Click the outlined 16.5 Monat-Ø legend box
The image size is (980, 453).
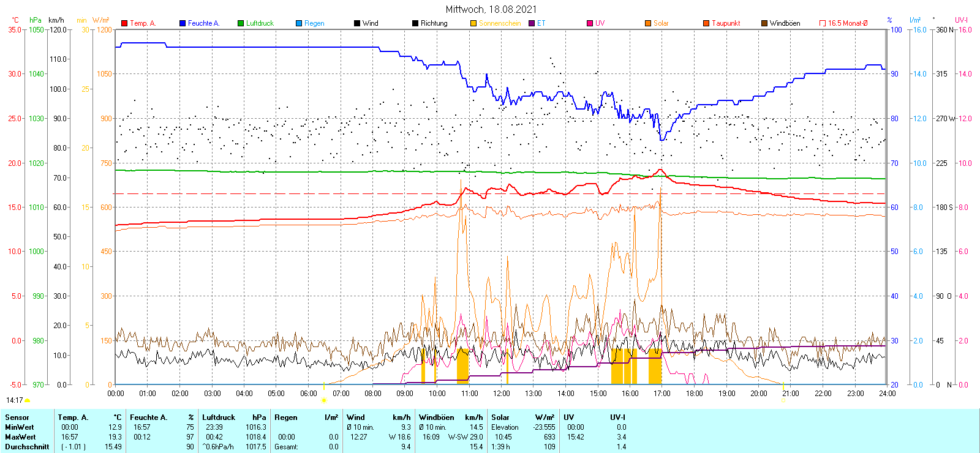point(823,23)
